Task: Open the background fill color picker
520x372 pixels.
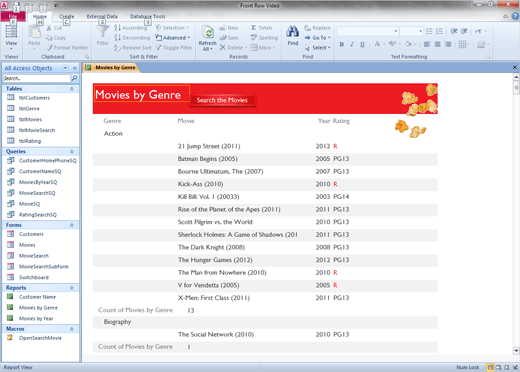Action: pos(411,44)
